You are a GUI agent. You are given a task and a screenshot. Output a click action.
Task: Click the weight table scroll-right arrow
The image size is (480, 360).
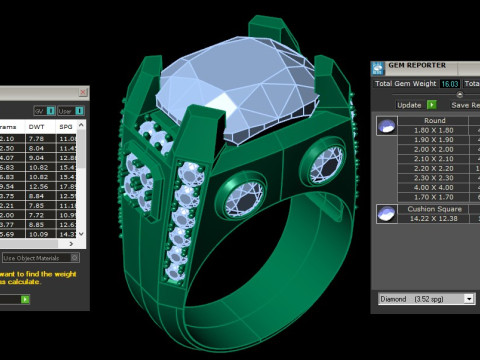coord(71,244)
